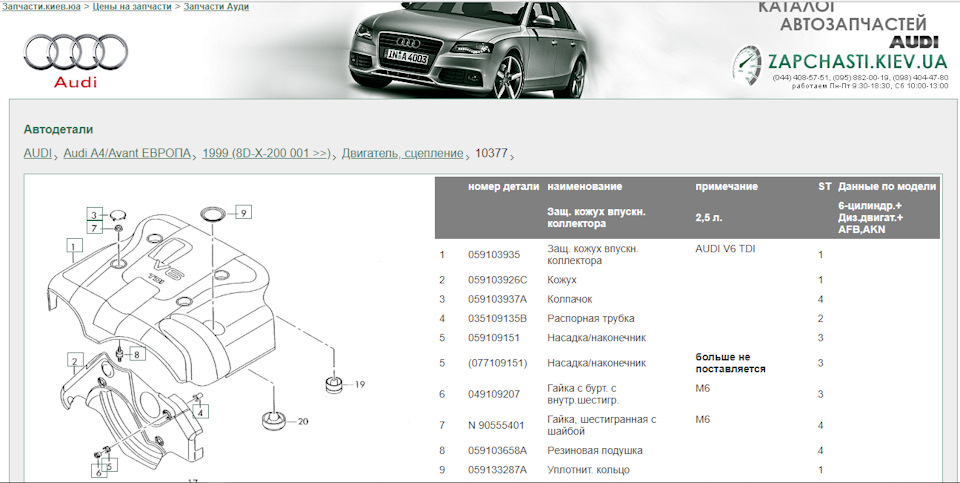Click part number 059103926C
The width and height of the screenshot is (960, 483).
[x=498, y=280]
